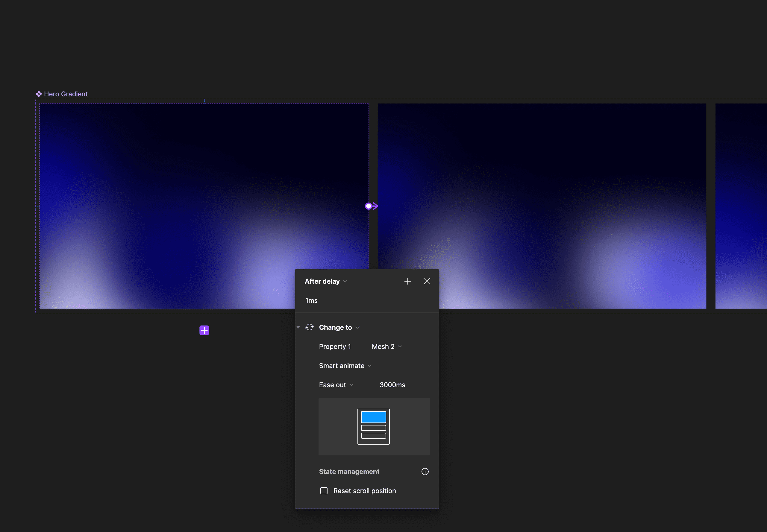Viewport: 767px width, 532px height.
Task: Click the State management info icon
Action: (x=425, y=471)
